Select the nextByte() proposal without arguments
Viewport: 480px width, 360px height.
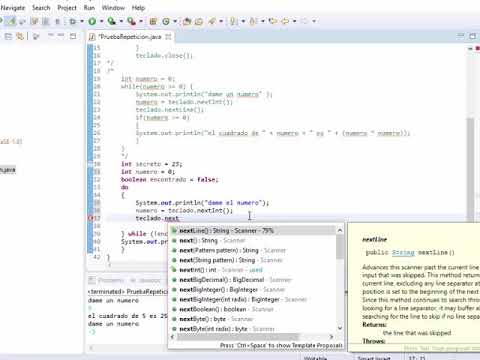click(x=252, y=319)
